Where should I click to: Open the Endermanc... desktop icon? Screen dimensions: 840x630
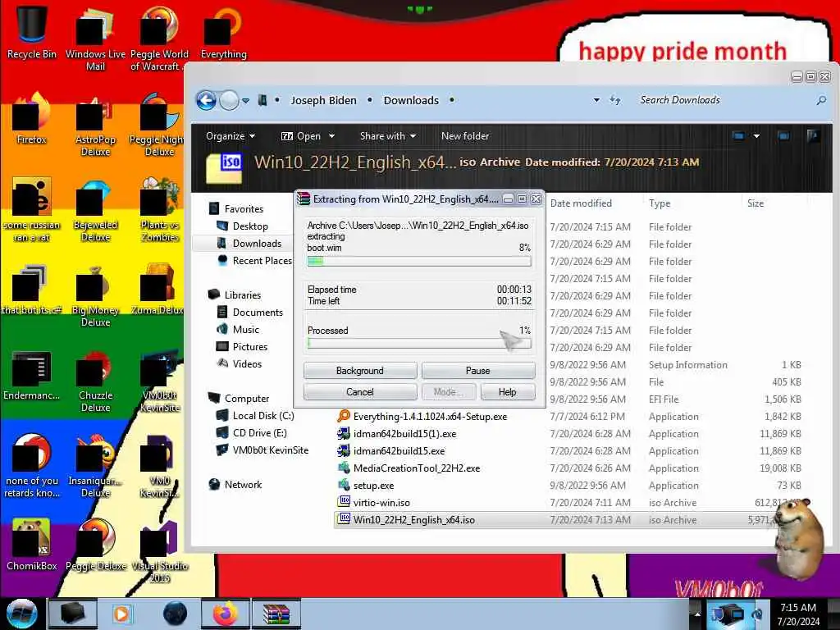(32, 375)
